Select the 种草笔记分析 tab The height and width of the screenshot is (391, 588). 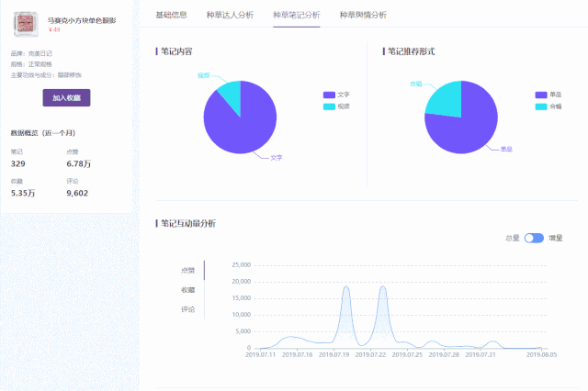[x=296, y=15]
